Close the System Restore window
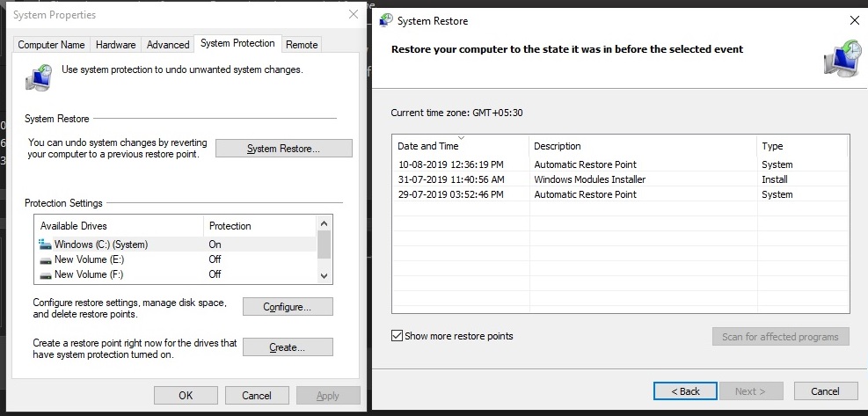The height and width of the screenshot is (416, 868). pos(854,20)
